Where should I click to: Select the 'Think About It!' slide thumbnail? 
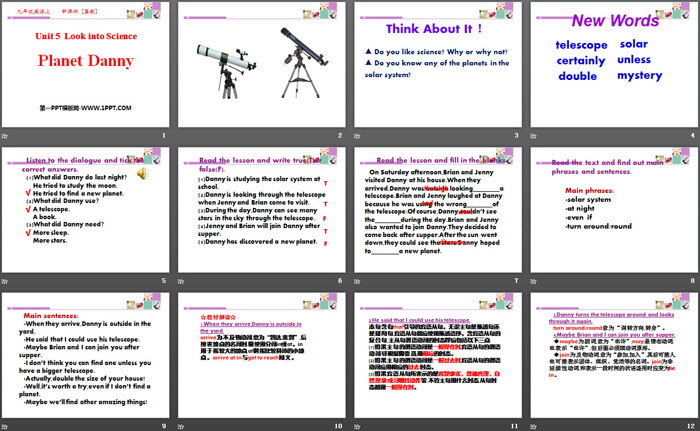438,64
